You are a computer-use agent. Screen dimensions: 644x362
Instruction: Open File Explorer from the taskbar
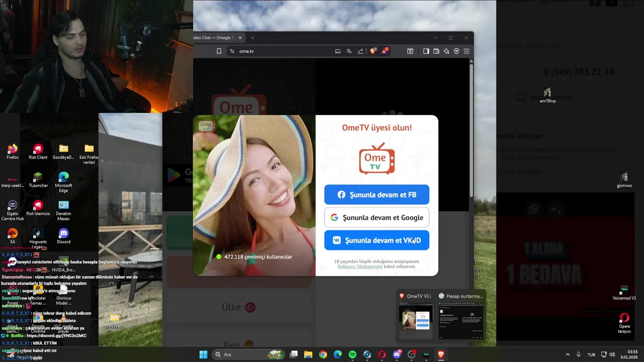(308, 354)
